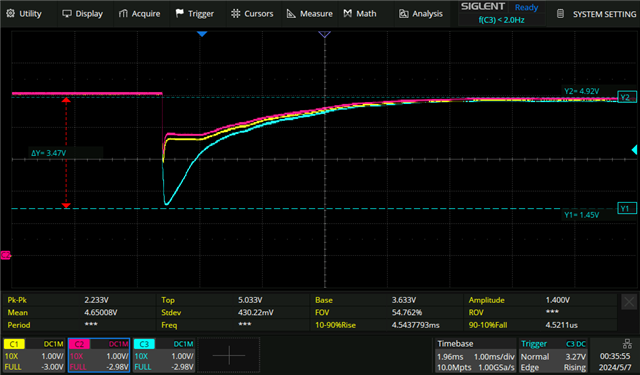Click the f(C3) frequency counter readout
640x375 pixels.
(x=501, y=20)
